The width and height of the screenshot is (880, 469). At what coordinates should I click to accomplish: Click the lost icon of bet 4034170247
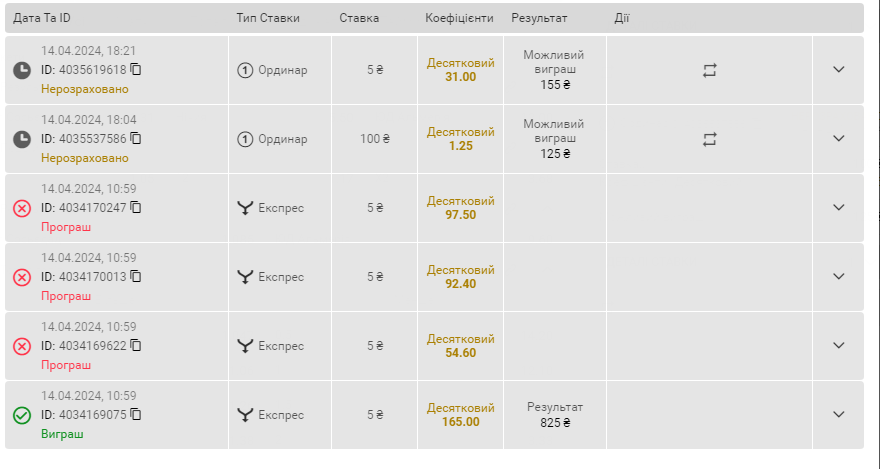coord(22,209)
